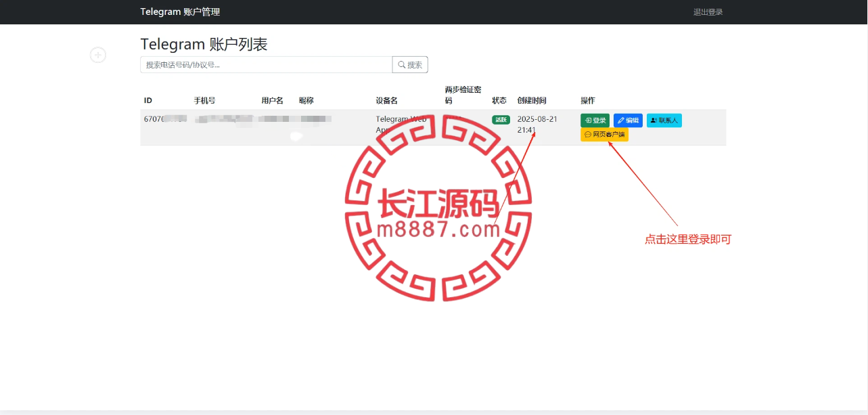Image resolution: width=868 pixels, height=415 pixels.
Task: Click the 操作 column header
Action: (x=588, y=100)
